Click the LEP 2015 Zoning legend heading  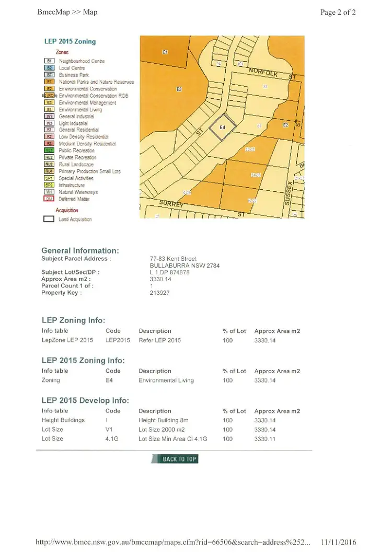tap(70, 41)
